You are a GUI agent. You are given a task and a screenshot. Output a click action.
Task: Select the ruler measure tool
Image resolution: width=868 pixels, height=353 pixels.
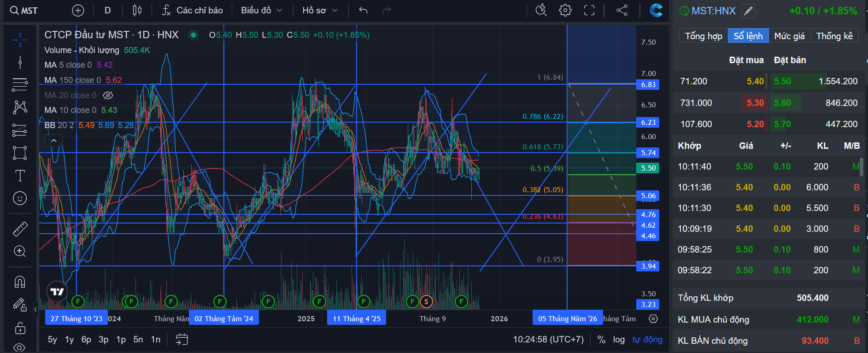click(x=20, y=229)
